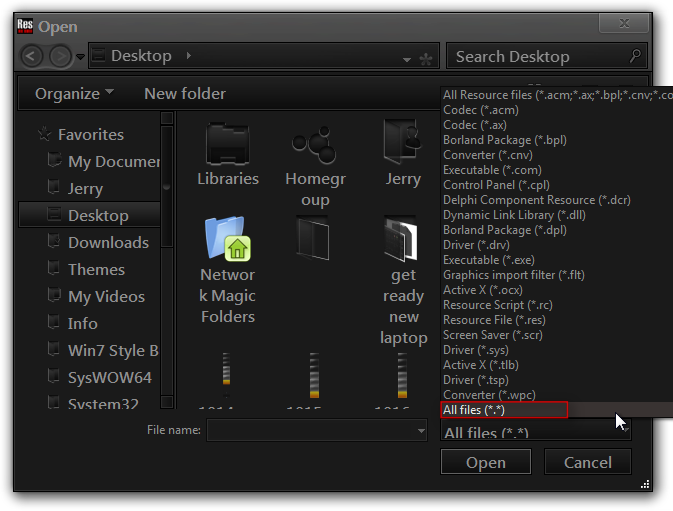Select Themes in the navigation pane
The width and height of the screenshot is (673, 511).
click(x=97, y=270)
